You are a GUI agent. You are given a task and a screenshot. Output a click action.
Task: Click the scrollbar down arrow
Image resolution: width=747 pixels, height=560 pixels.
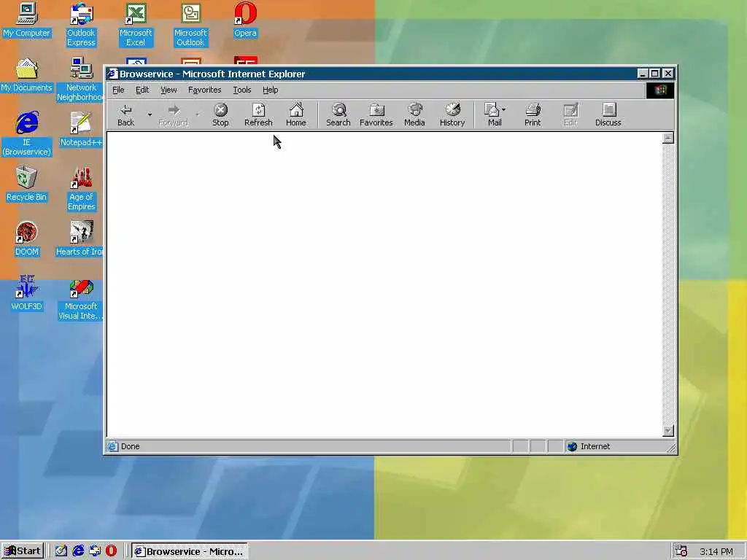click(x=668, y=430)
